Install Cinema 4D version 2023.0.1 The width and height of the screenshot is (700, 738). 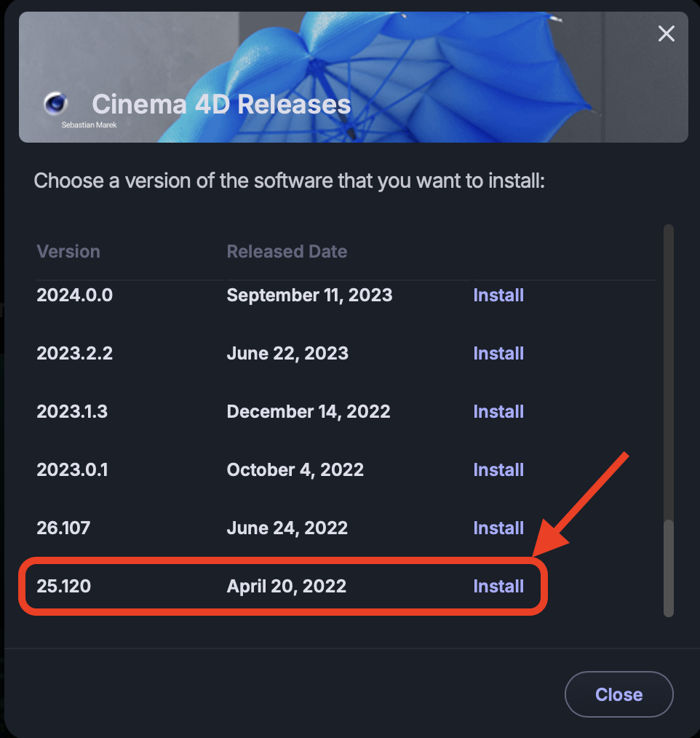498,470
